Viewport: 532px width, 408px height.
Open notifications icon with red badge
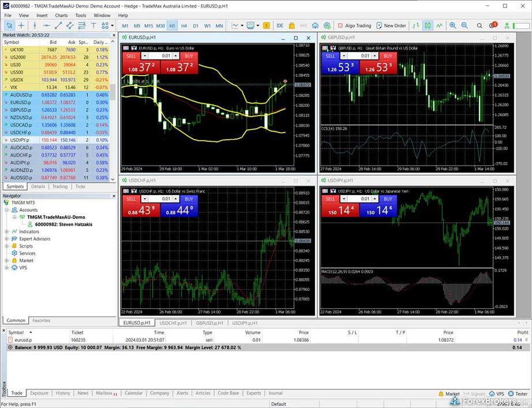click(493, 25)
